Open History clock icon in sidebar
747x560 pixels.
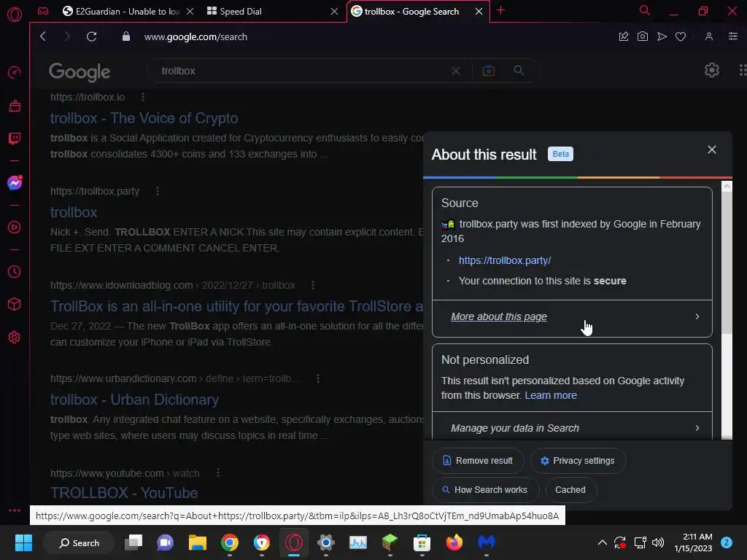(x=15, y=271)
